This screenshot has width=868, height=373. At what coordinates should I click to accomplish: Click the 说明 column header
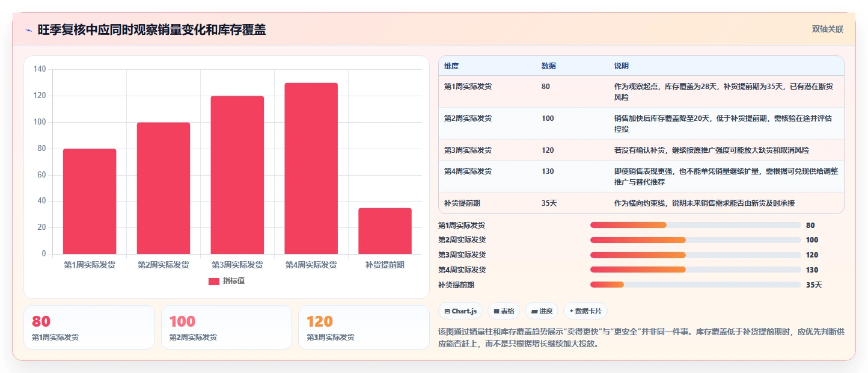coord(622,66)
